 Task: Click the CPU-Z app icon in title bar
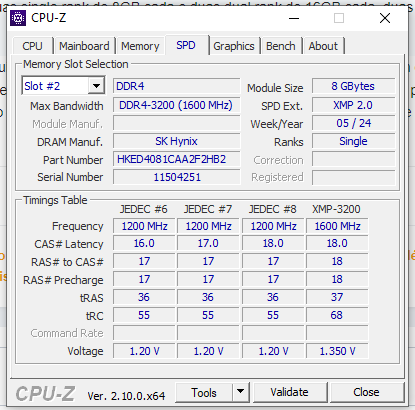(x=18, y=18)
